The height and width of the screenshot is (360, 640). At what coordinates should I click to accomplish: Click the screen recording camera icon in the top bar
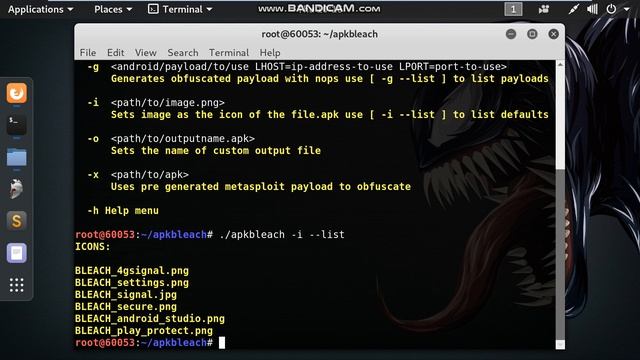543,9
